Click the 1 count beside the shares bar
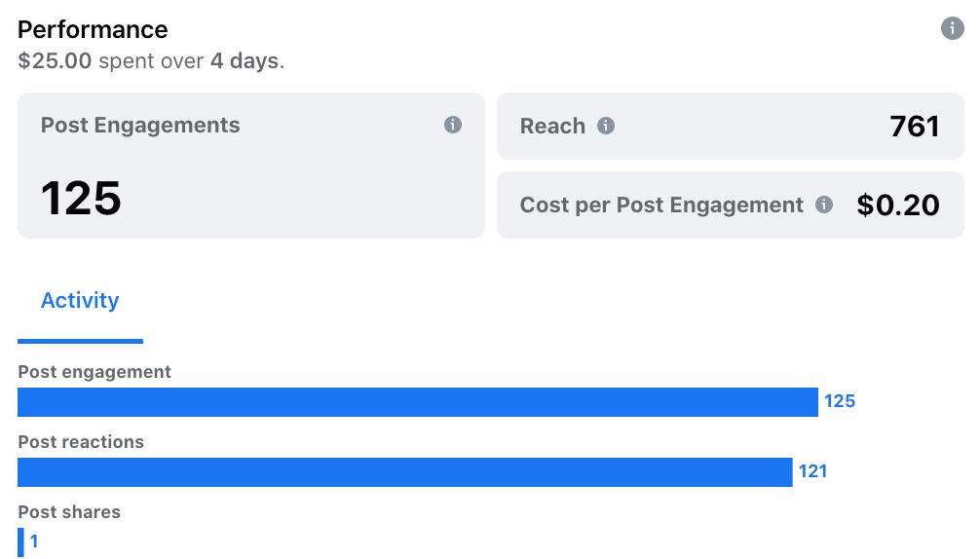The image size is (980, 559). click(x=34, y=541)
